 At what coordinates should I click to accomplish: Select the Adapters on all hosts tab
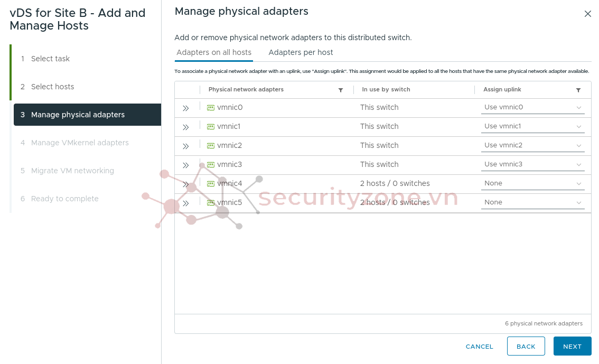tap(214, 52)
